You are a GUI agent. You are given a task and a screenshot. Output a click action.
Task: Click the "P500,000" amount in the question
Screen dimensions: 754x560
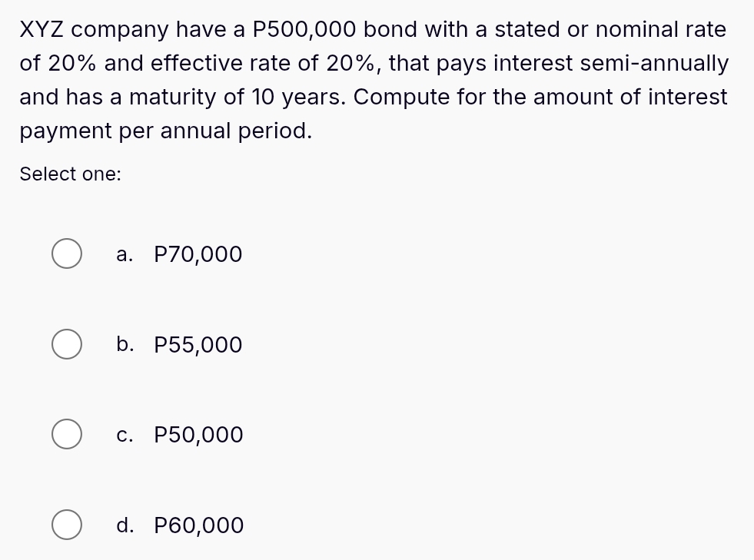304,30
